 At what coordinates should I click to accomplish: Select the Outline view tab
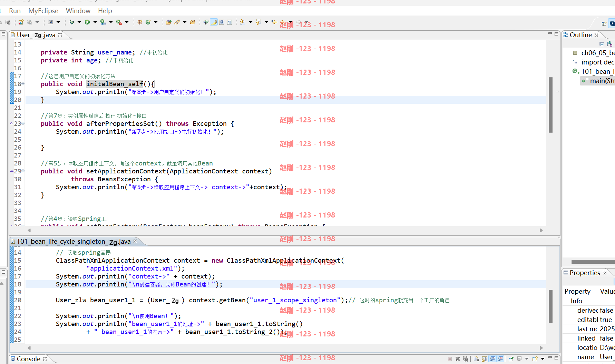580,35
